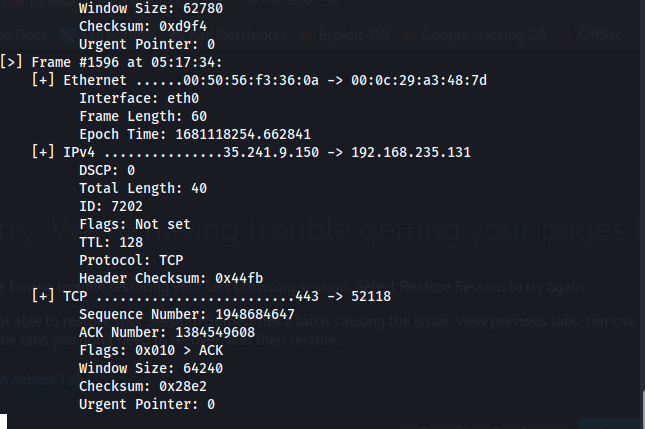Select the Epoch Time value line
This screenshot has width=645, height=429.
[180, 134]
